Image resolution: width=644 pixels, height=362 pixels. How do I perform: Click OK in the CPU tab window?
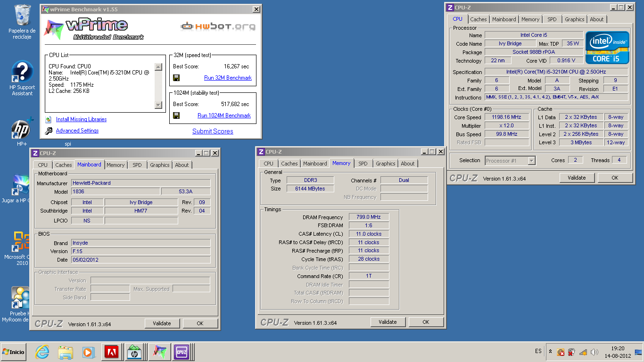[x=615, y=178]
